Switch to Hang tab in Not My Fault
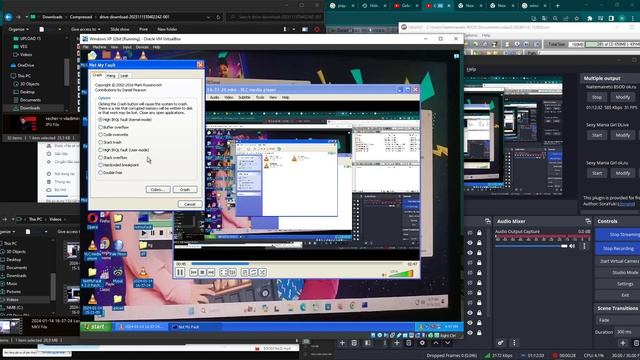The height and width of the screenshot is (360, 640). coord(111,76)
